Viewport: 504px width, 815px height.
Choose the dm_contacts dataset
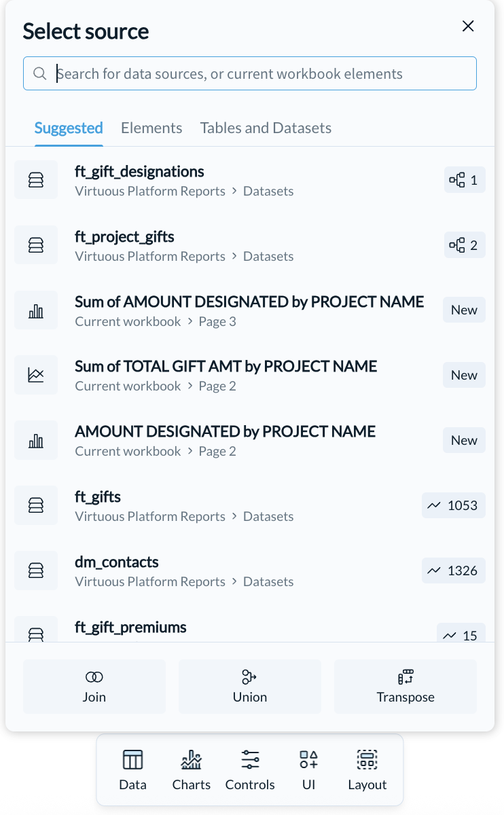pyautogui.click(x=250, y=570)
